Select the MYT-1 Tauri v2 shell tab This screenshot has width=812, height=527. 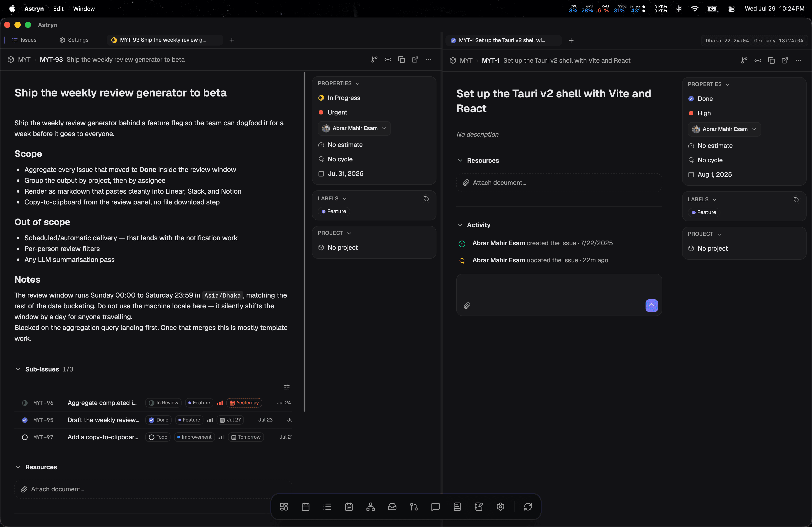pos(503,40)
